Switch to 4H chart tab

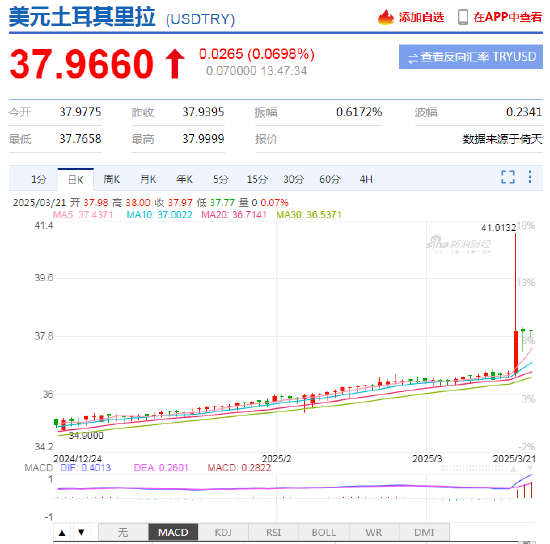coord(366,180)
